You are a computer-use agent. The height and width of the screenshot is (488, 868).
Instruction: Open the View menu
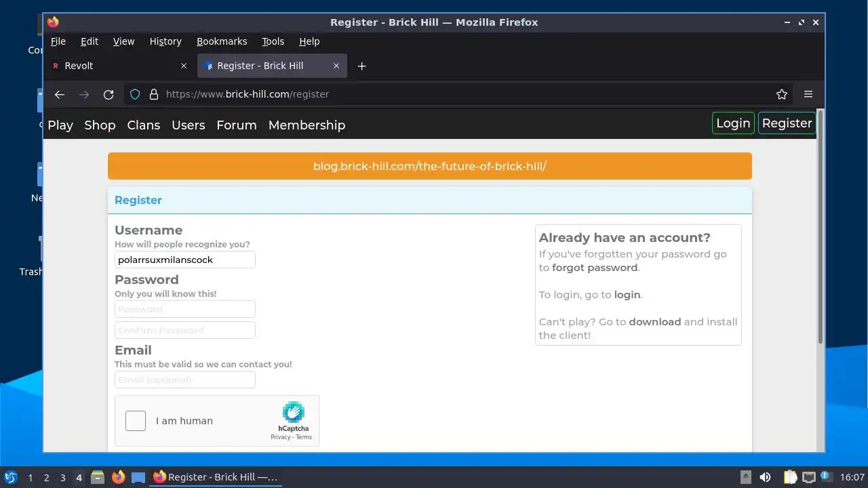tap(123, 41)
